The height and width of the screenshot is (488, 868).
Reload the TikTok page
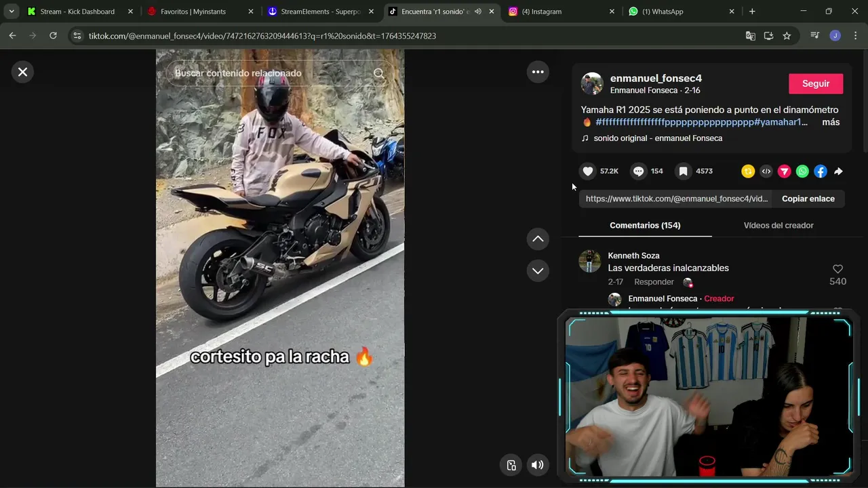[x=53, y=36]
